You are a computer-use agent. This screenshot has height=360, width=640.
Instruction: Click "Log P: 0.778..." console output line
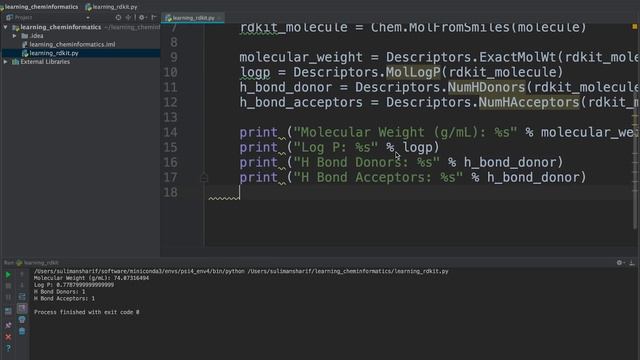74,285
